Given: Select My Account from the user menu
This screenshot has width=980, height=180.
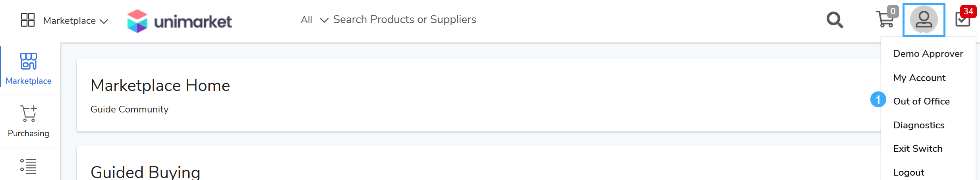Looking at the screenshot, I should coord(919,78).
